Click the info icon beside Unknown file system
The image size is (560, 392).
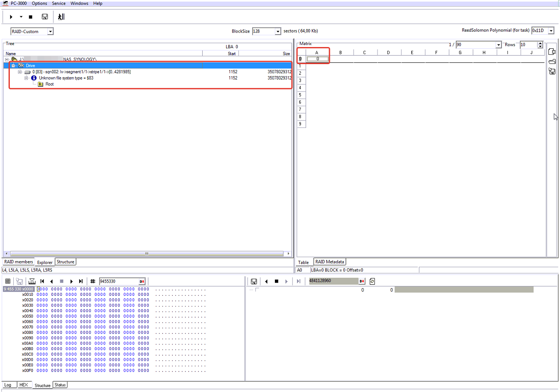[34, 78]
